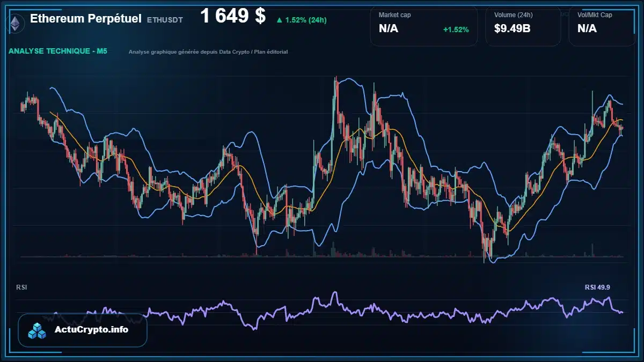Click the 1.52% (24h) change text

point(306,20)
